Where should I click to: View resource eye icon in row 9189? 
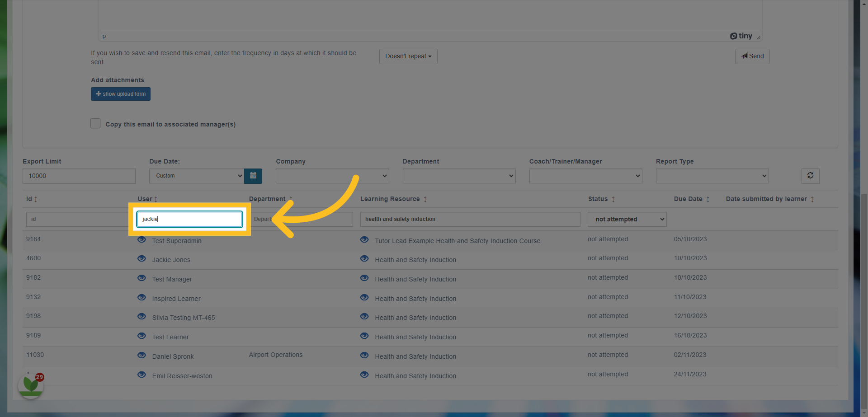pos(364,336)
